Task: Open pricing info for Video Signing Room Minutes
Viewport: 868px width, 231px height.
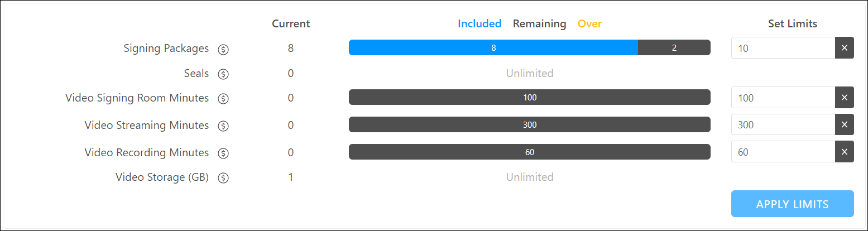Action: point(223,99)
